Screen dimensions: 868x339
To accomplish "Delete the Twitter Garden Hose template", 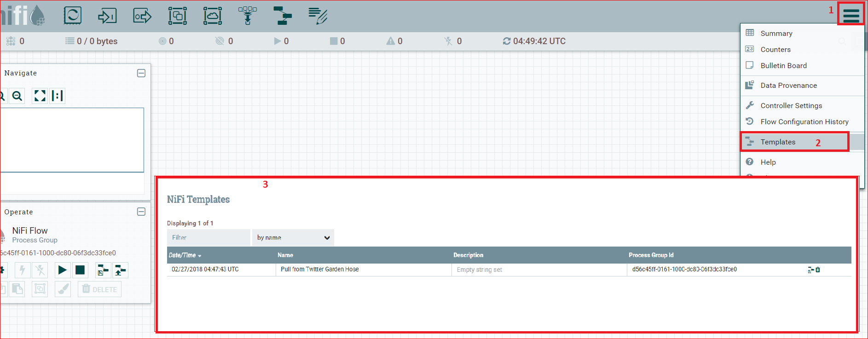I will pyautogui.click(x=818, y=270).
